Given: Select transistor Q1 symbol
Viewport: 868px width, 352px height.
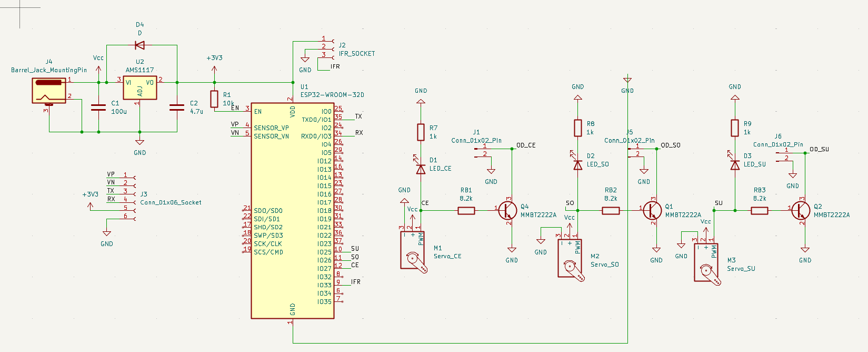Looking at the screenshot, I should tap(652, 211).
